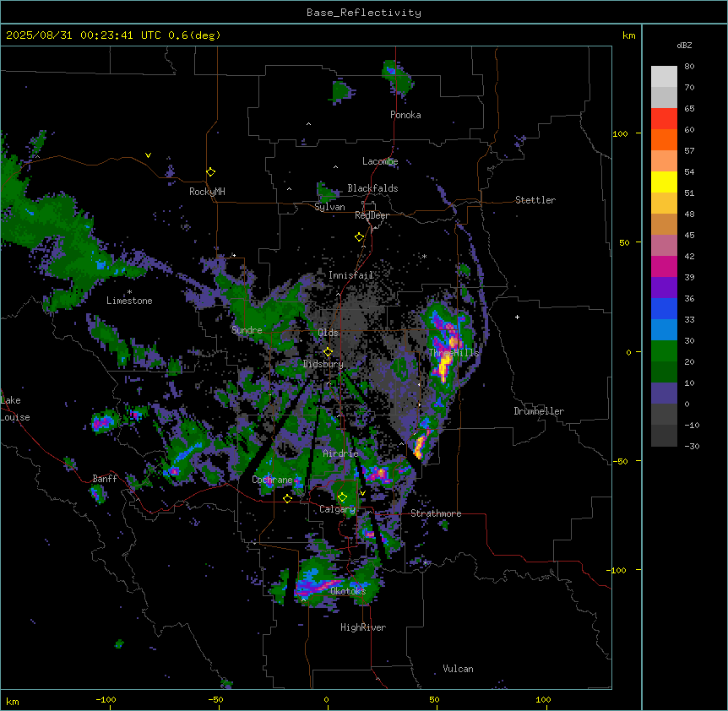Click the yellow v marker northwest of RockyMH
Screen dimensions: 728x711
click(148, 155)
